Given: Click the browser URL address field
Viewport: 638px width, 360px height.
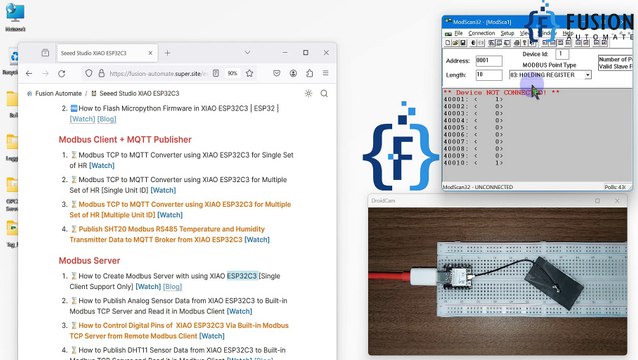Looking at the screenshot, I should [159, 74].
